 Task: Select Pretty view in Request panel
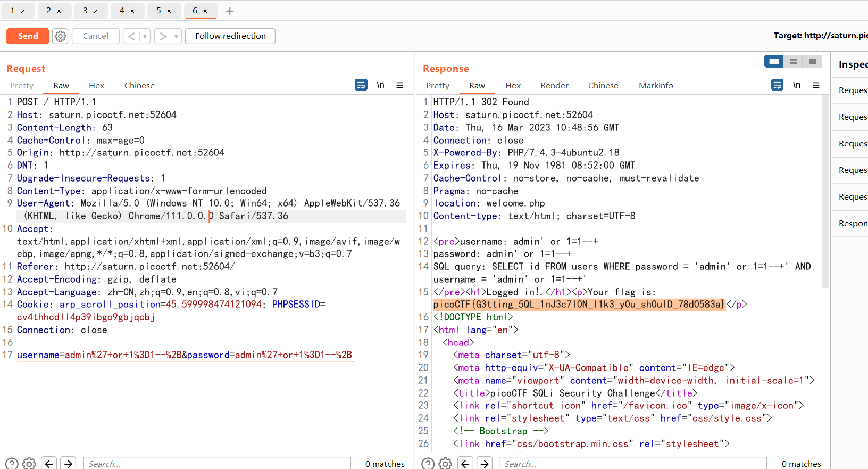[x=22, y=86]
